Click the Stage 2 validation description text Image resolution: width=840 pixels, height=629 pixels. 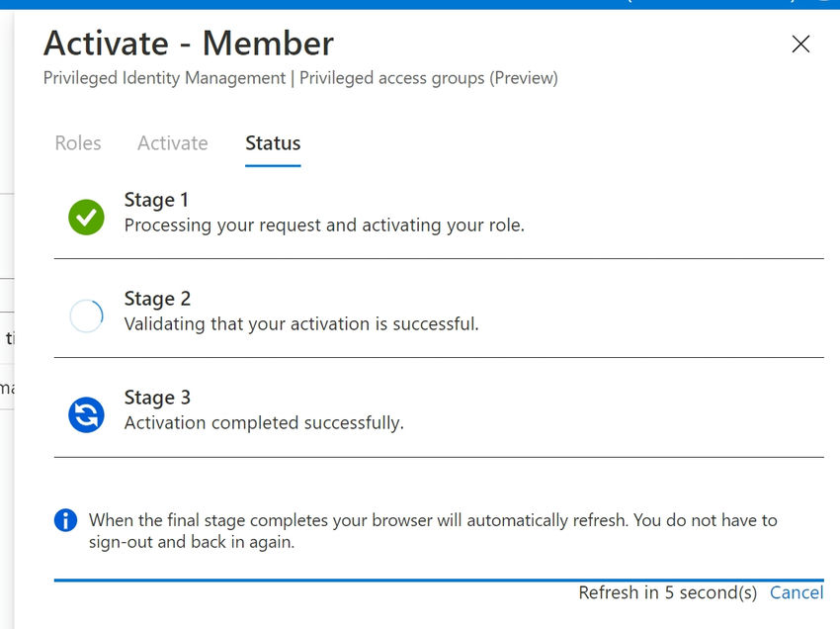300,323
